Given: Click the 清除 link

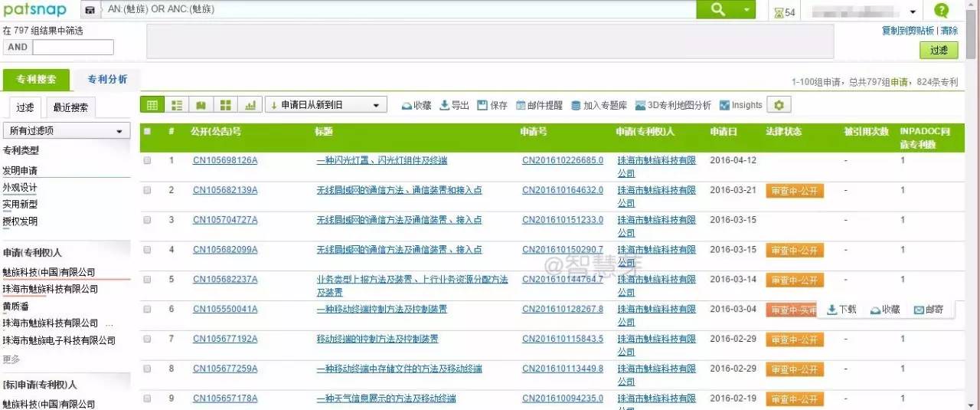Looking at the screenshot, I should point(949,31).
